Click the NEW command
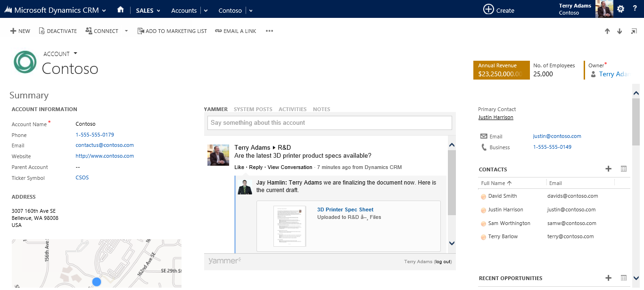The height and width of the screenshot is (290, 644). coord(20,31)
